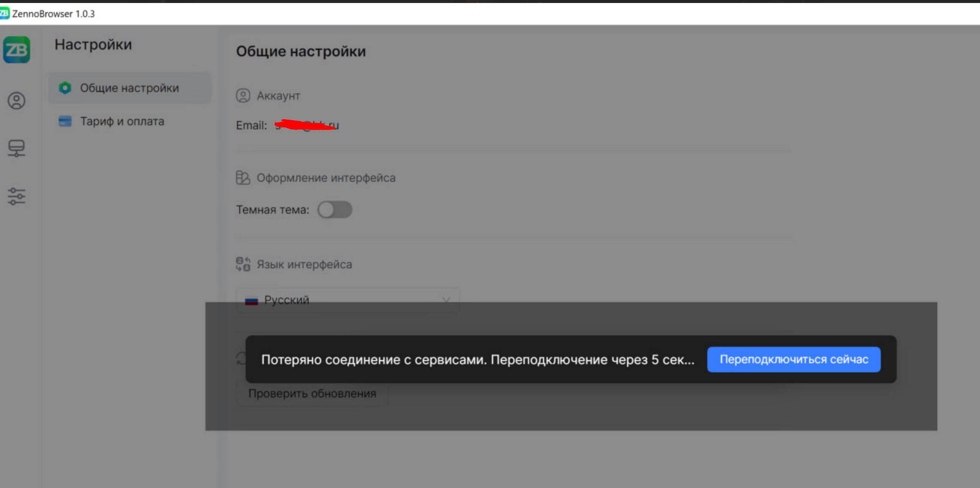Screen dimensions: 980x488
Task: Click the Оформление интерфейса palette icon
Action: click(243, 178)
